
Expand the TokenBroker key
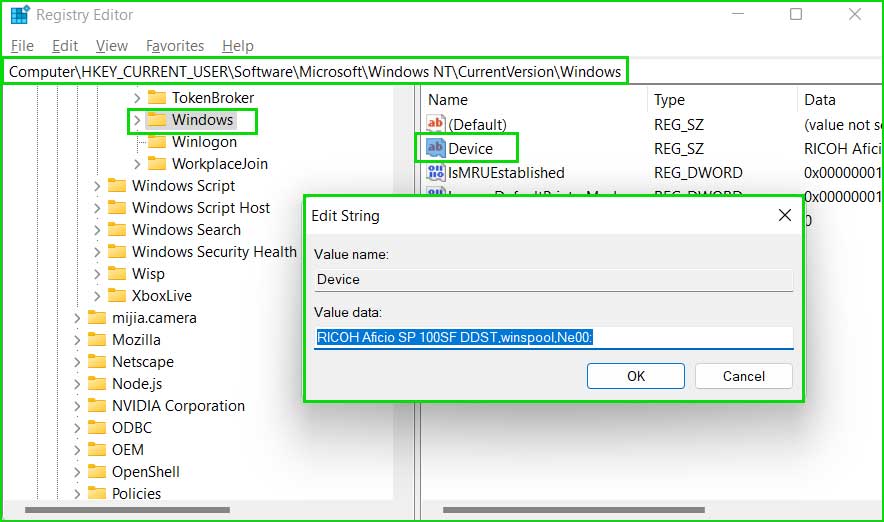point(137,98)
